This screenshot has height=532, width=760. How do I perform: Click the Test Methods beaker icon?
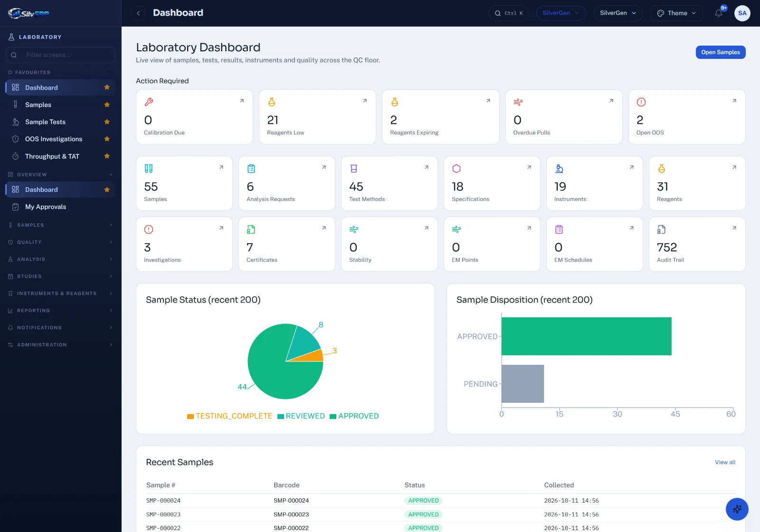pyautogui.click(x=354, y=169)
